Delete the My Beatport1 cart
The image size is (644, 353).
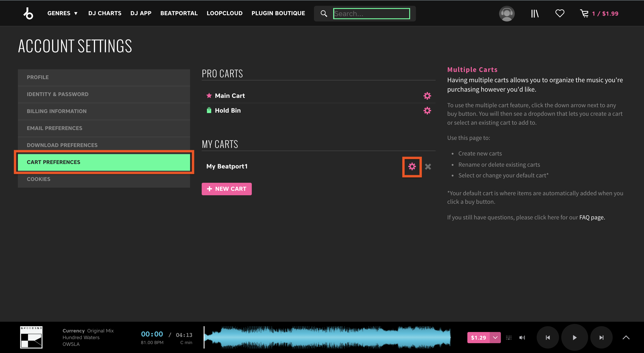428,167
